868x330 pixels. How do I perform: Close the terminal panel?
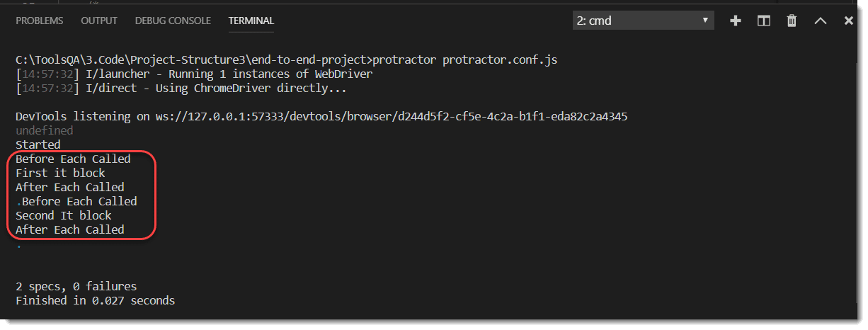[x=849, y=21]
